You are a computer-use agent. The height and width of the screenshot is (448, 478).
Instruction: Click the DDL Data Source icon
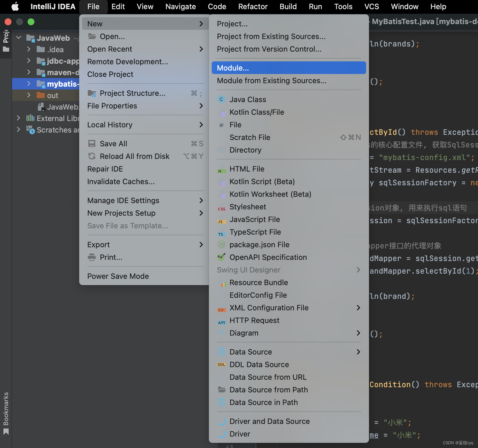coord(221,365)
